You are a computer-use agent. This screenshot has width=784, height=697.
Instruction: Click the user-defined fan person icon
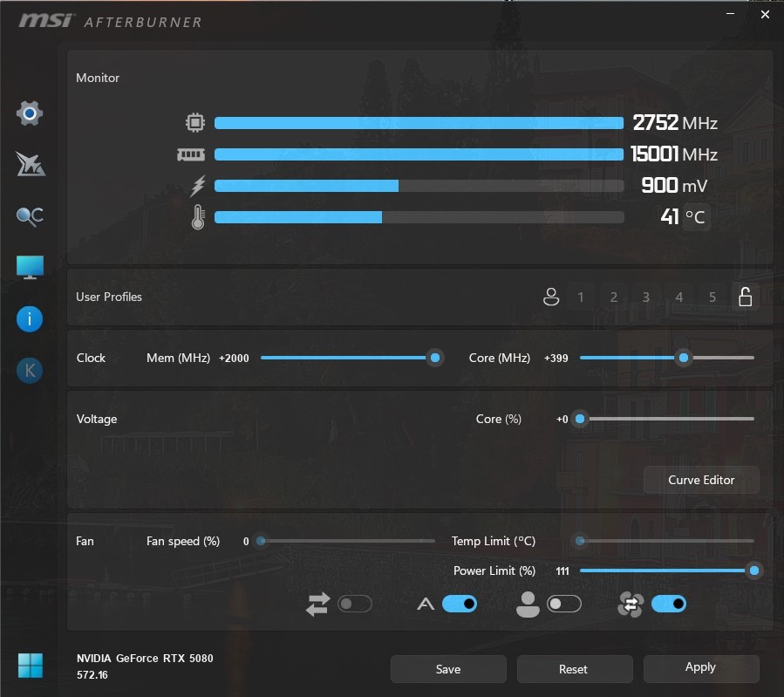pos(528,604)
